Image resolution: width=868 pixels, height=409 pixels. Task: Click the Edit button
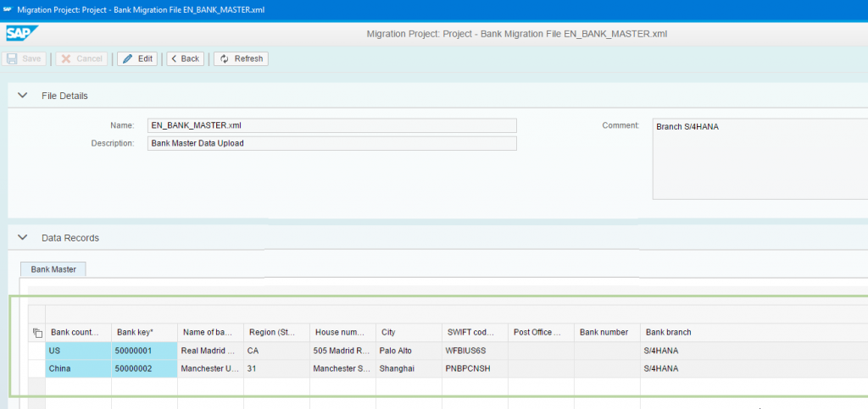(137, 58)
